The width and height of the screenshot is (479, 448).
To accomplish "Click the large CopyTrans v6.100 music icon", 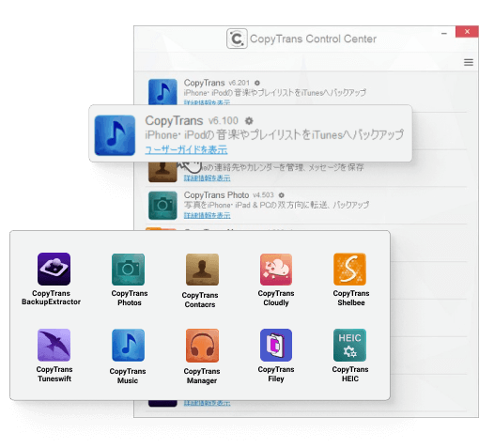I will tap(115, 135).
